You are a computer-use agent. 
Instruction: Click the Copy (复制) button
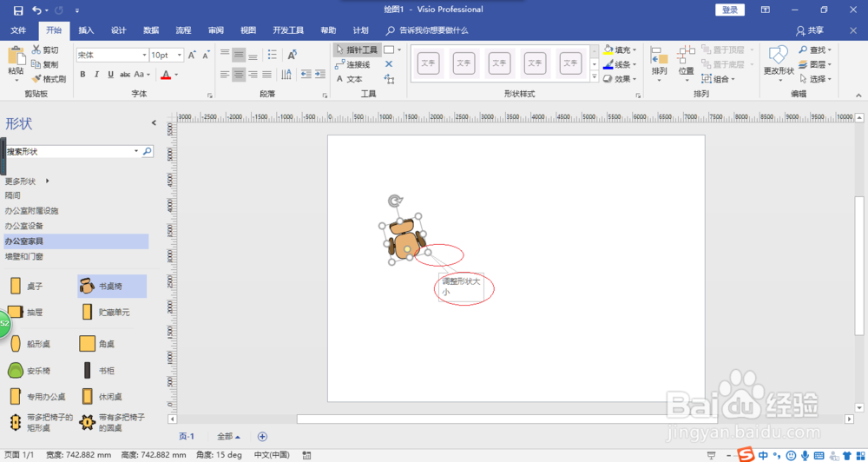pyautogui.click(x=45, y=64)
